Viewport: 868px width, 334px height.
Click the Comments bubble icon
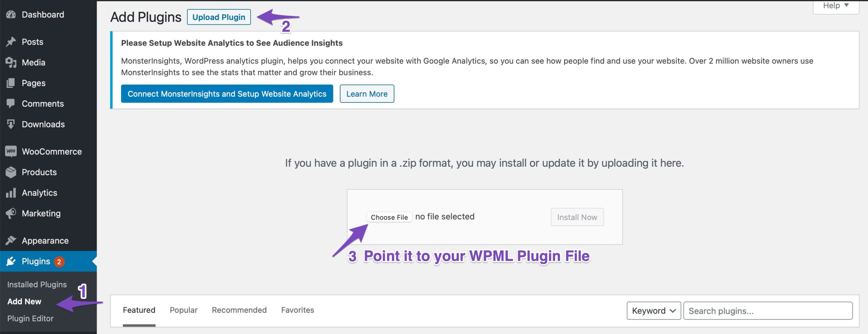coord(11,104)
